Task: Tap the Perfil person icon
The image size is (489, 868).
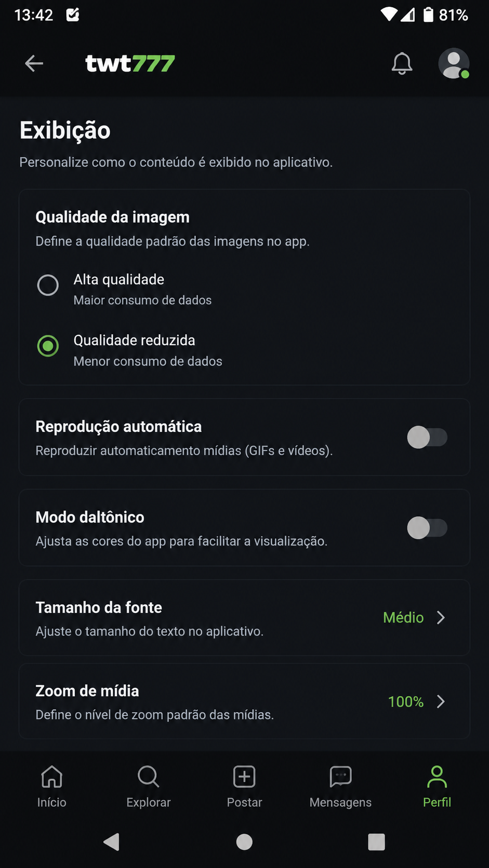Action: (x=437, y=777)
